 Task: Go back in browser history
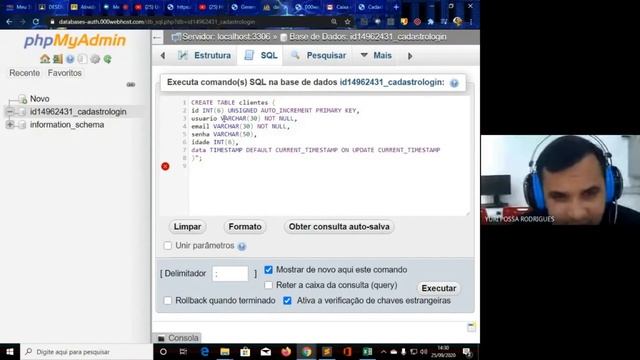pos(9,22)
